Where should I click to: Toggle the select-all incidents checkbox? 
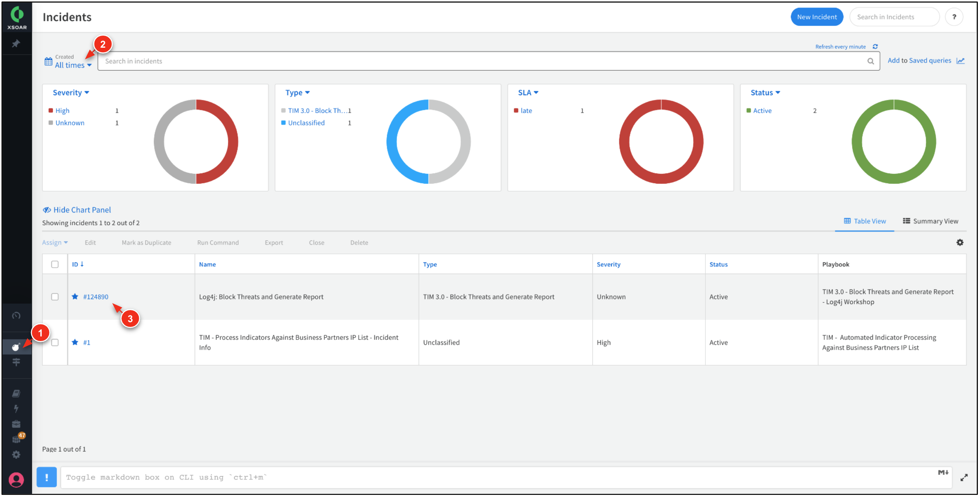point(55,264)
